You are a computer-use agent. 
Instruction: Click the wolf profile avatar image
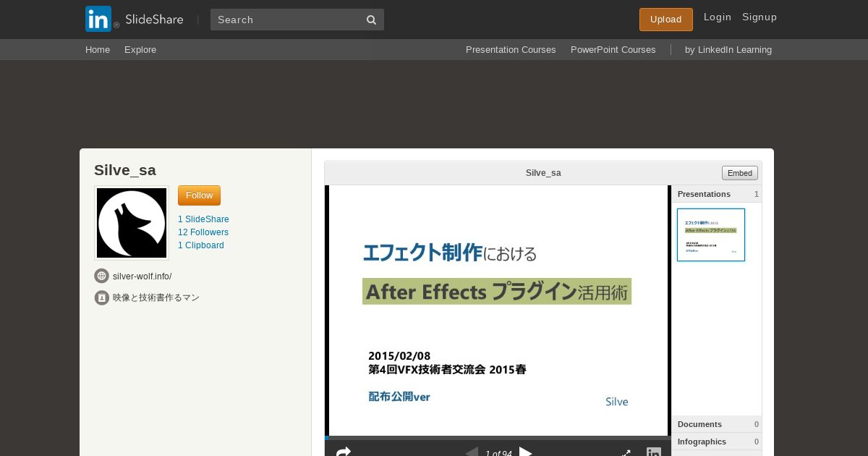[132, 222]
